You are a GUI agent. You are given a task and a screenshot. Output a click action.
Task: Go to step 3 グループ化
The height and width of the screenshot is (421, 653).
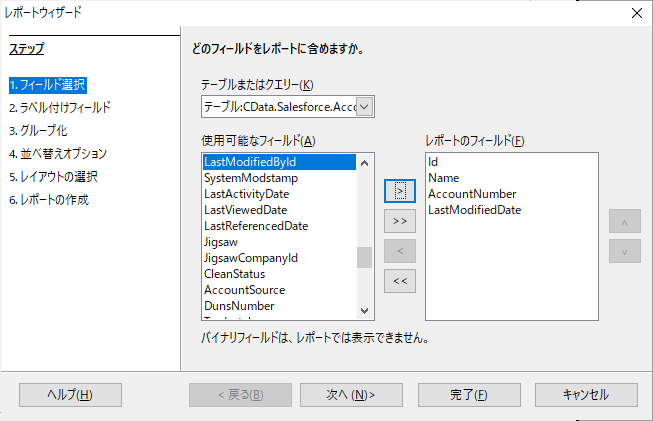click(38, 130)
